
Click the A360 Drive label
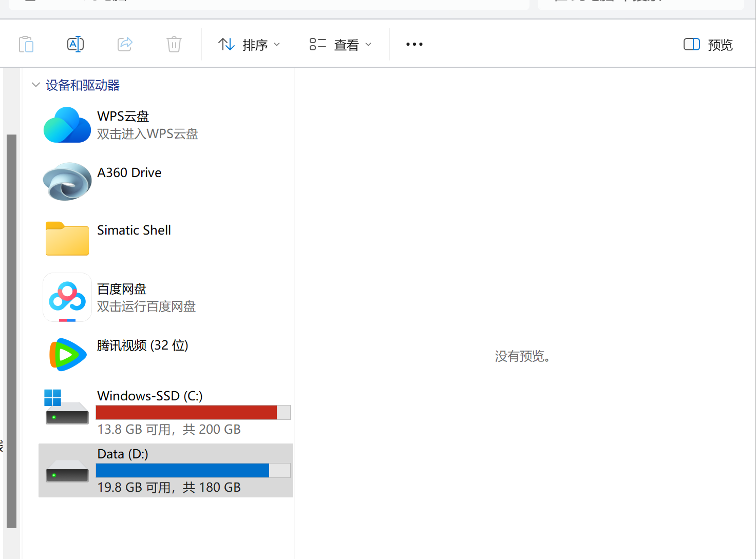[129, 172]
